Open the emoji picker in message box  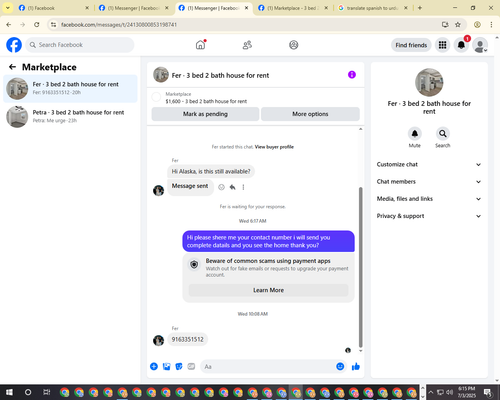[340, 366]
